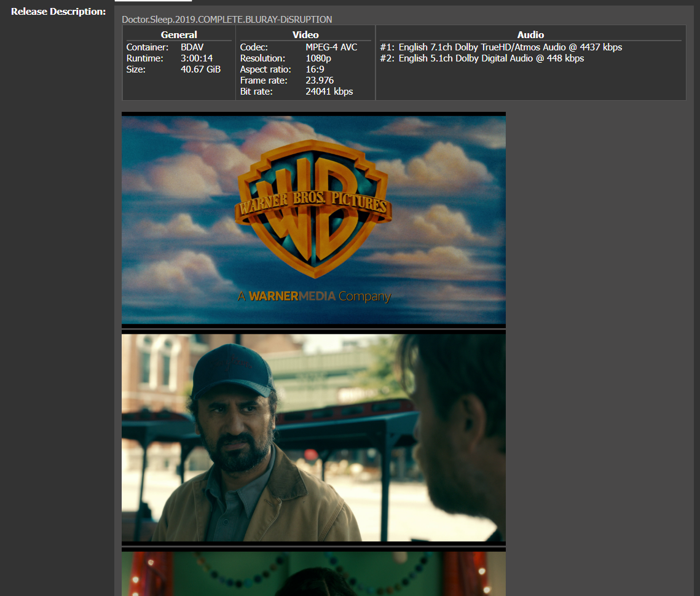Select the Size value 40.67 GiB

[200, 69]
